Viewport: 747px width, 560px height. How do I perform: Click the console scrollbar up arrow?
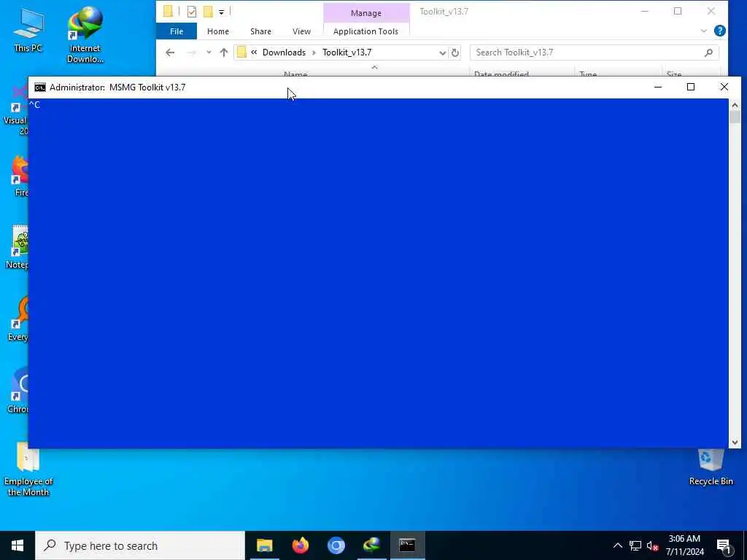(735, 105)
